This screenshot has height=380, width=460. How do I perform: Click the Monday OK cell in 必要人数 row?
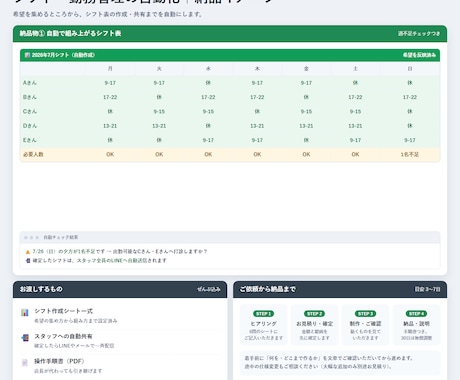click(x=110, y=154)
